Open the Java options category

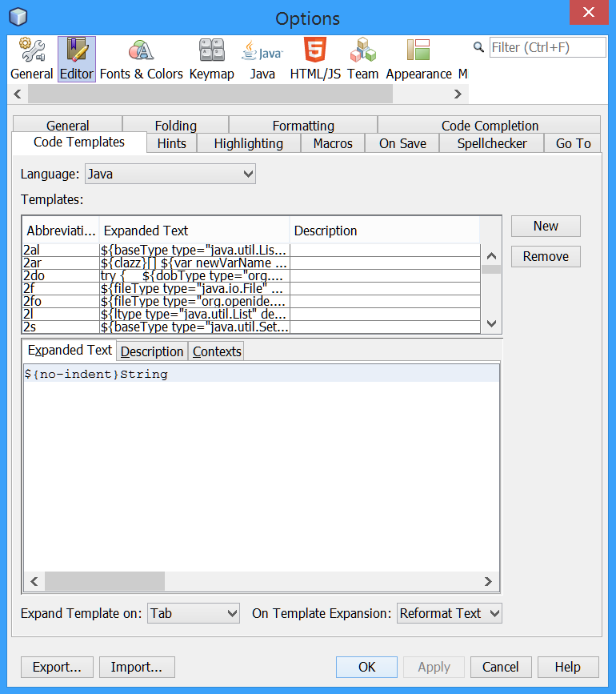[262, 59]
